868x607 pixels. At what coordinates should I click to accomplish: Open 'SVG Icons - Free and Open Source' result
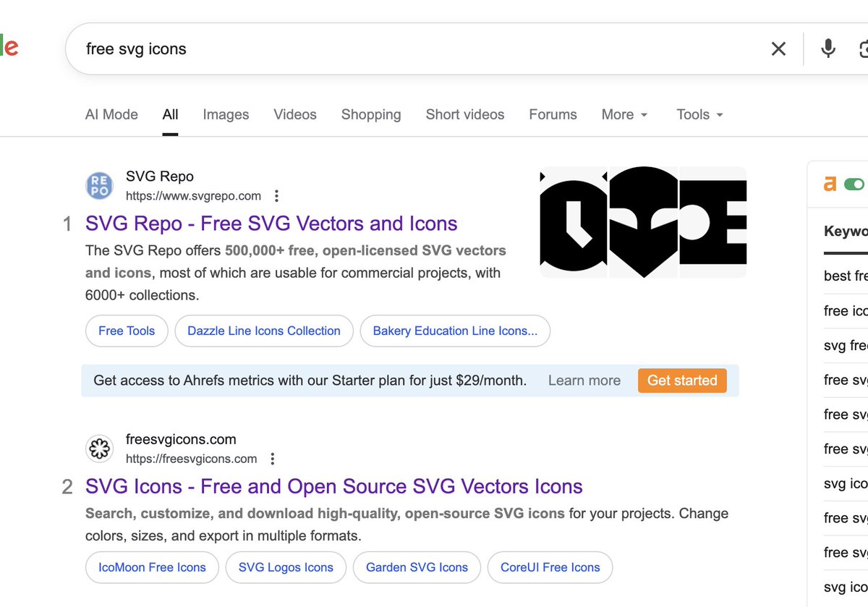pos(334,486)
